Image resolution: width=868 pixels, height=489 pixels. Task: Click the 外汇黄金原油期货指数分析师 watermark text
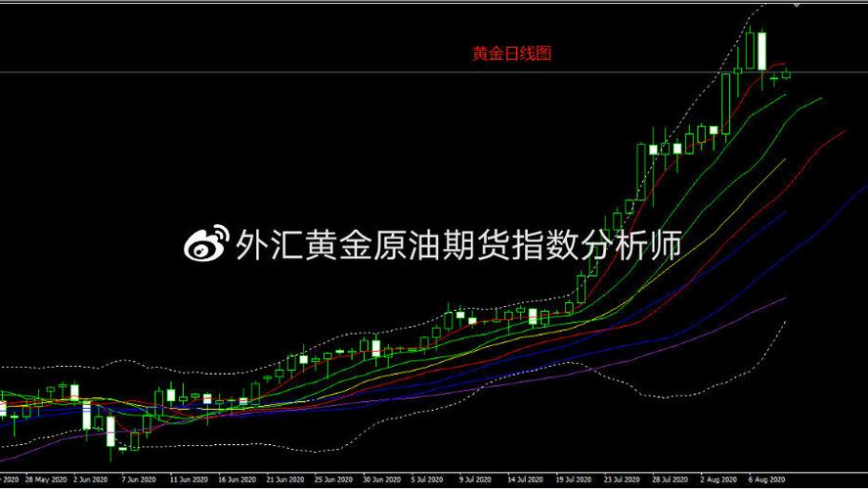click(457, 244)
